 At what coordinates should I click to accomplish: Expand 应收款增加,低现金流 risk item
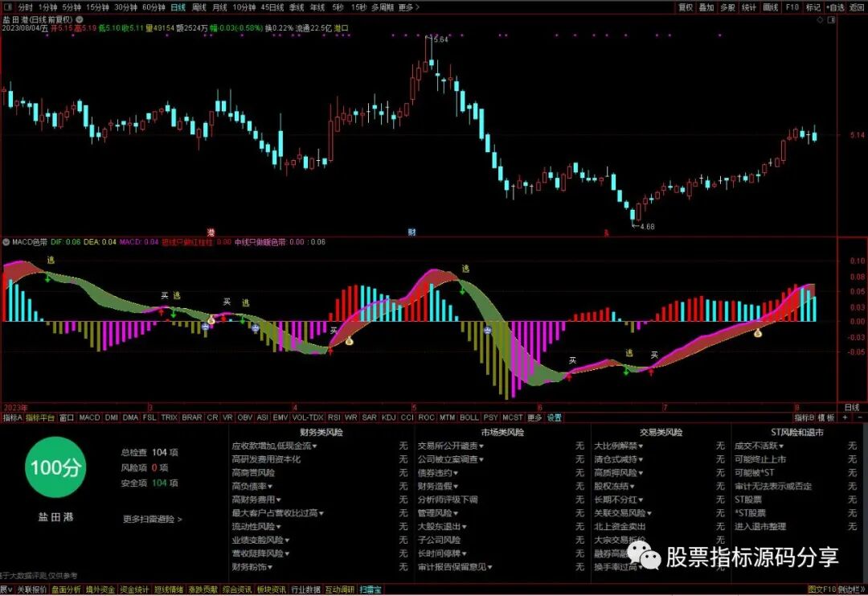click(x=275, y=446)
